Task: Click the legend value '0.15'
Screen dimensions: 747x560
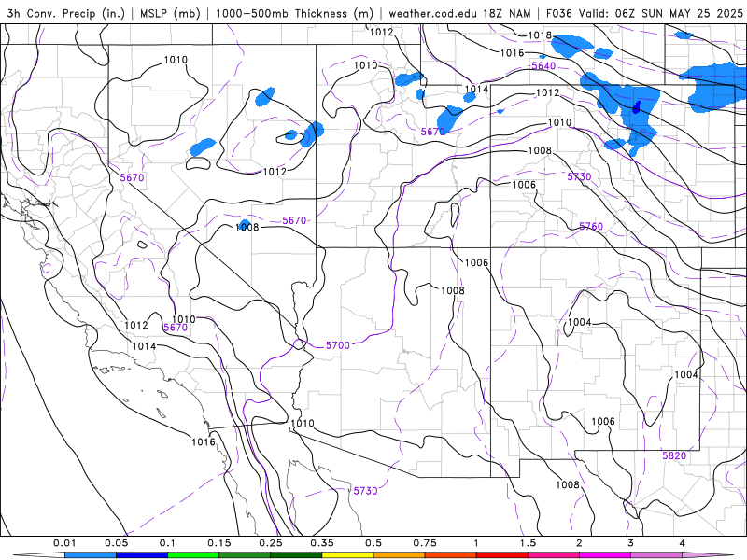Action: pos(219,543)
